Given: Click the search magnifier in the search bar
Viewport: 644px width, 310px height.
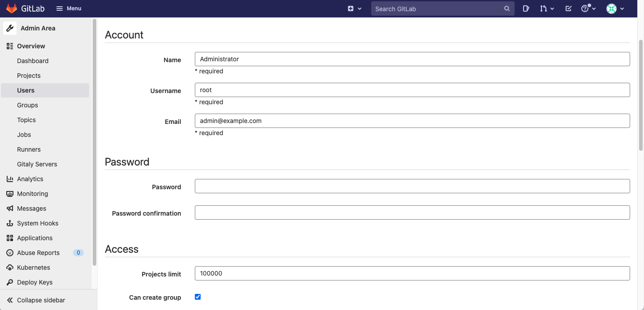Looking at the screenshot, I should tap(507, 8).
